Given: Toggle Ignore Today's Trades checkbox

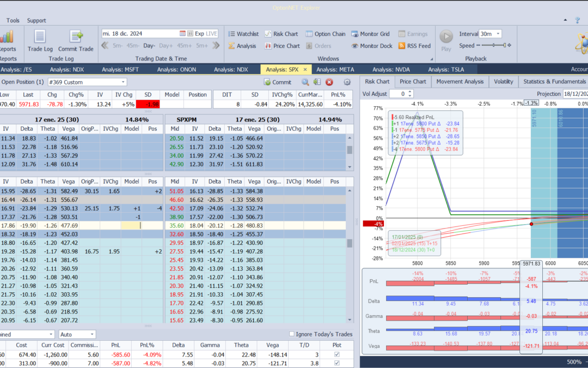Looking at the screenshot, I should [291, 334].
